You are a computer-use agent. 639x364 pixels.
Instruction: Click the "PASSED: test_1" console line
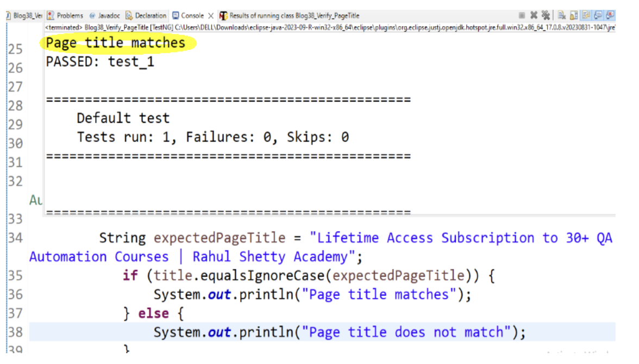pos(100,62)
